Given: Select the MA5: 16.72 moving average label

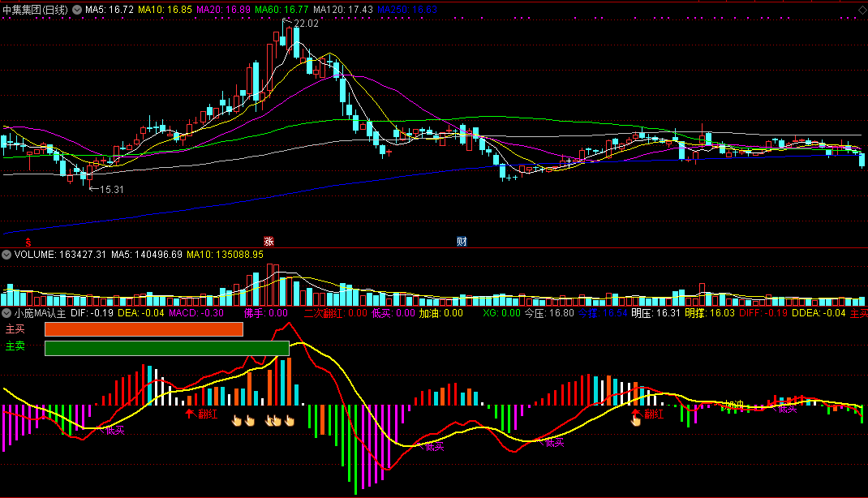Looking at the screenshot, I should 109,10.
